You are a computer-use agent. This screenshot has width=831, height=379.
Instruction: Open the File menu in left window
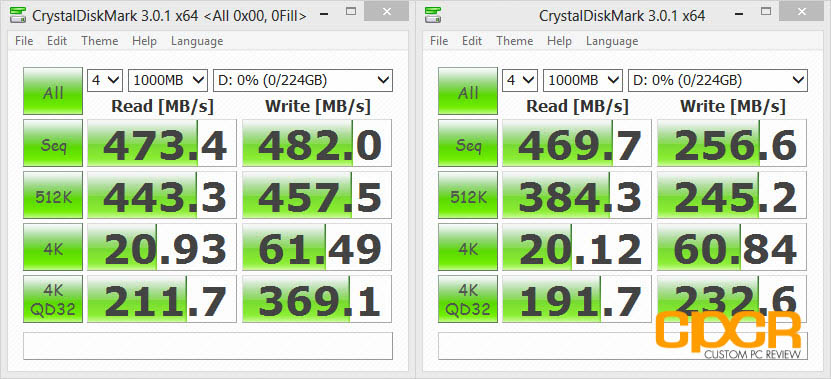click(x=24, y=41)
